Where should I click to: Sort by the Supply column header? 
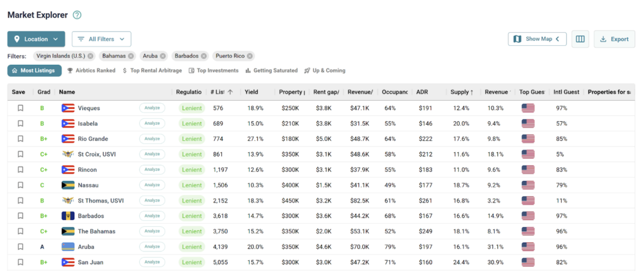(x=462, y=92)
